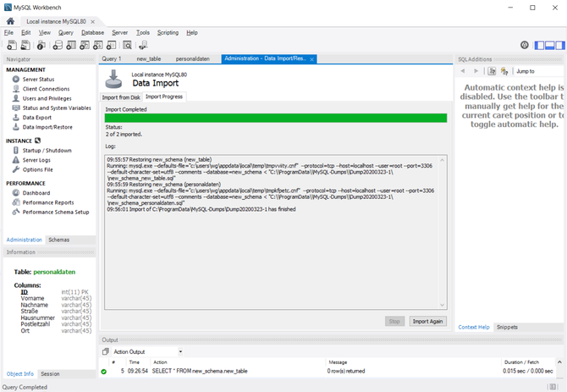Toggle the bottom output panel
The width and height of the screenshot is (567, 392).
click(x=549, y=45)
